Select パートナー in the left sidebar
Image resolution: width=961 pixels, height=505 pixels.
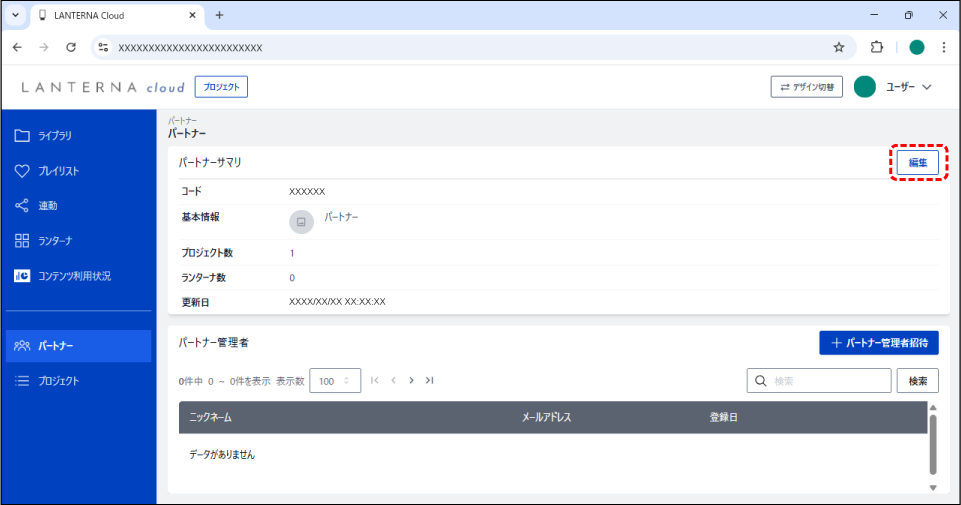[78, 346]
